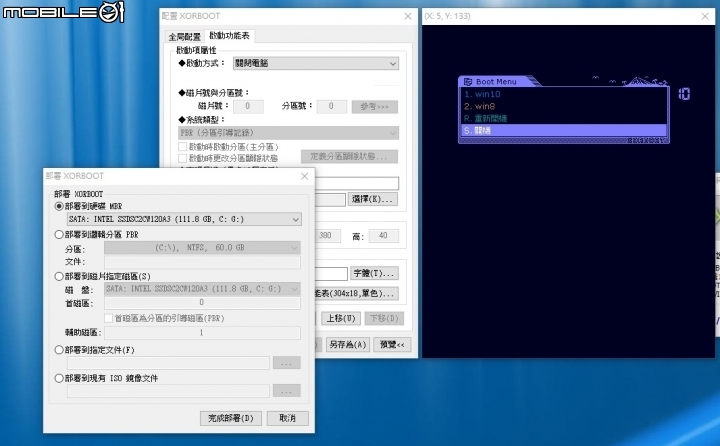Switch to the 啟動功能表 tab

229,35
